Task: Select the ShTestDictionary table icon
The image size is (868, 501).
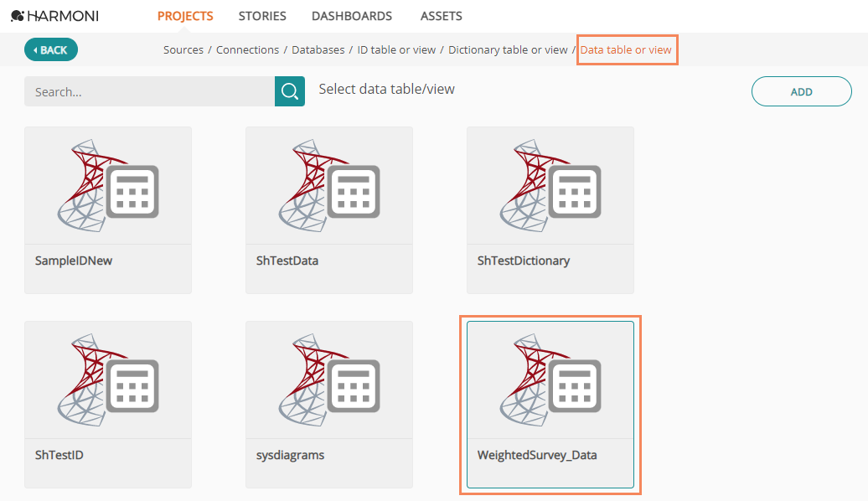Action: click(550, 185)
